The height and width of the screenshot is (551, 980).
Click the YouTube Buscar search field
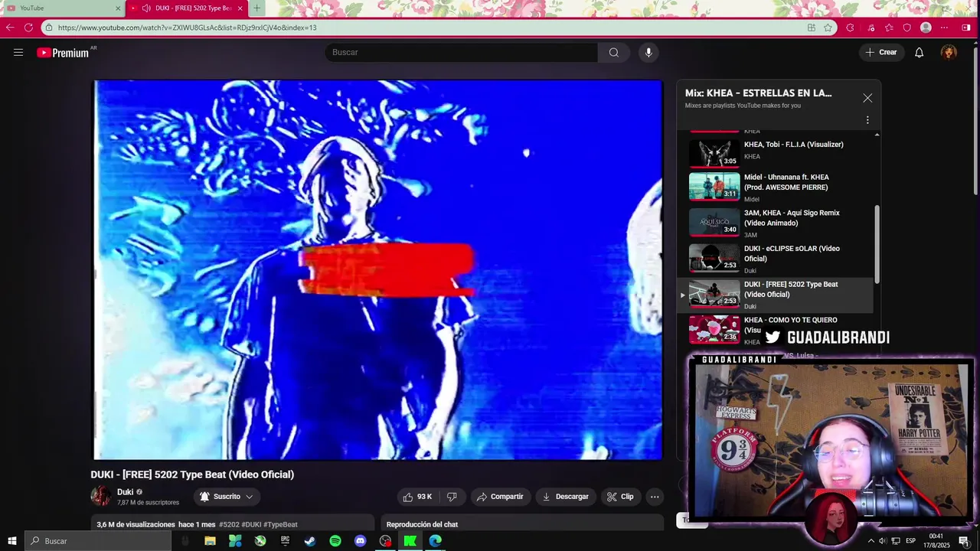pos(462,53)
